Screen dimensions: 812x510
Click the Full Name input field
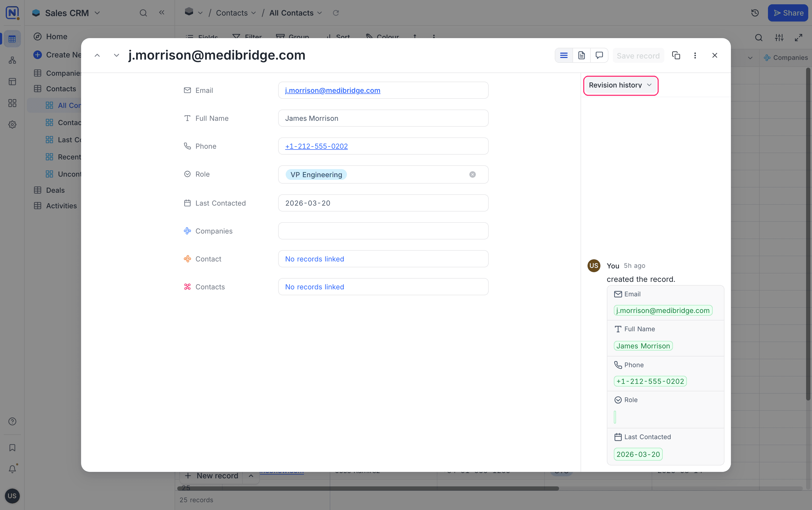click(383, 118)
